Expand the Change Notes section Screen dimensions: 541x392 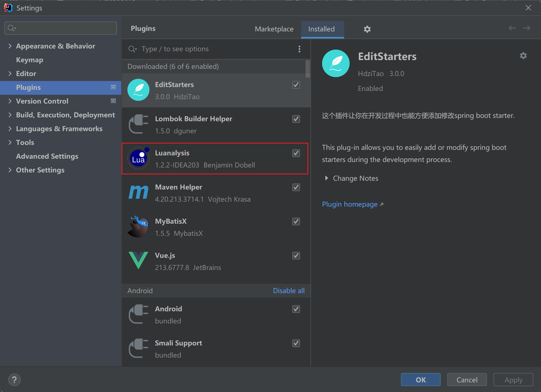pyautogui.click(x=326, y=178)
